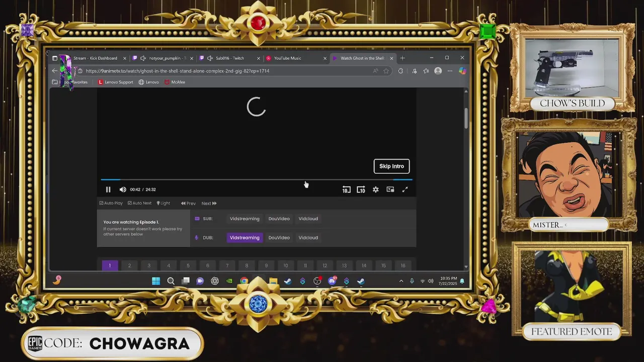The width and height of the screenshot is (644, 362).
Task: Open browser extensions puzzle icon
Action: pos(400,71)
